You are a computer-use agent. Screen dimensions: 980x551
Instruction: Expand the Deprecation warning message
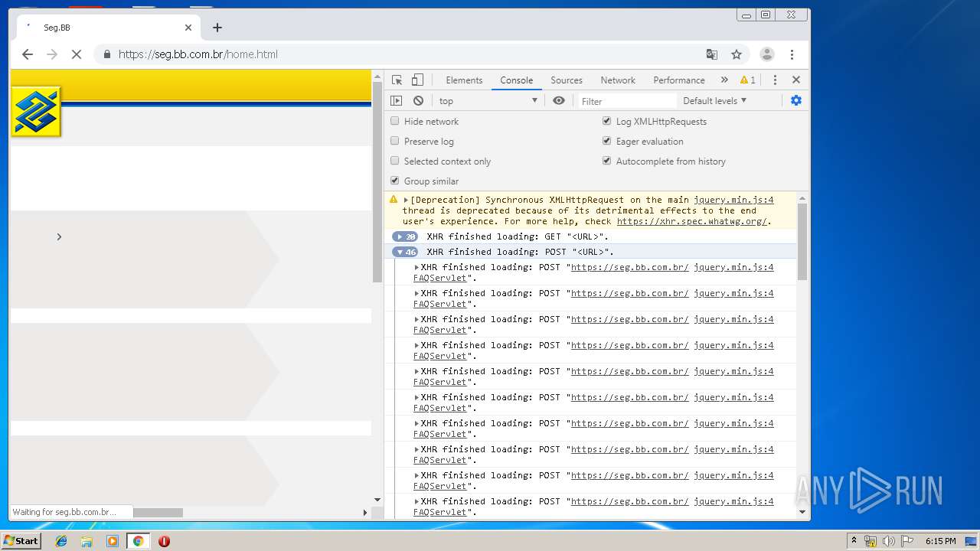click(x=406, y=200)
